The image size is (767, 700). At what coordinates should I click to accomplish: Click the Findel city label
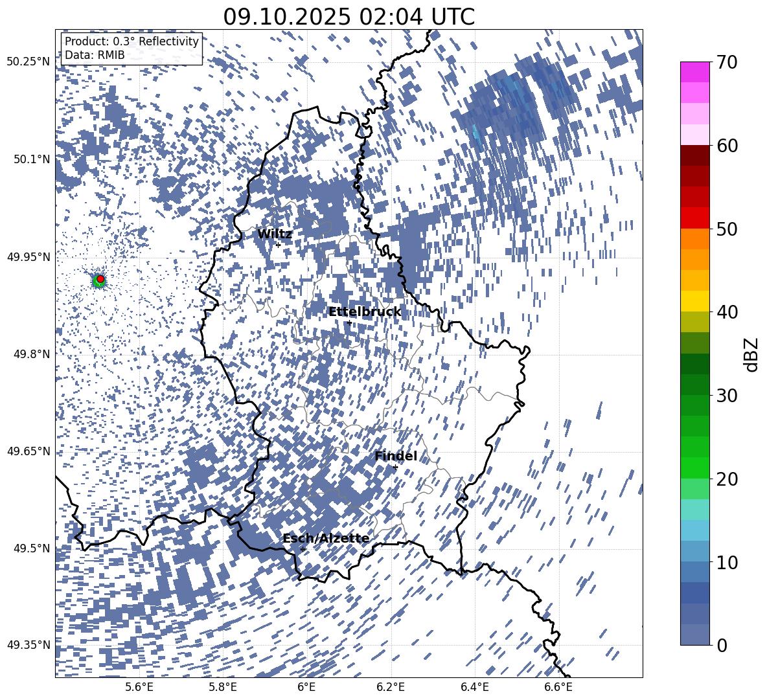tap(396, 456)
